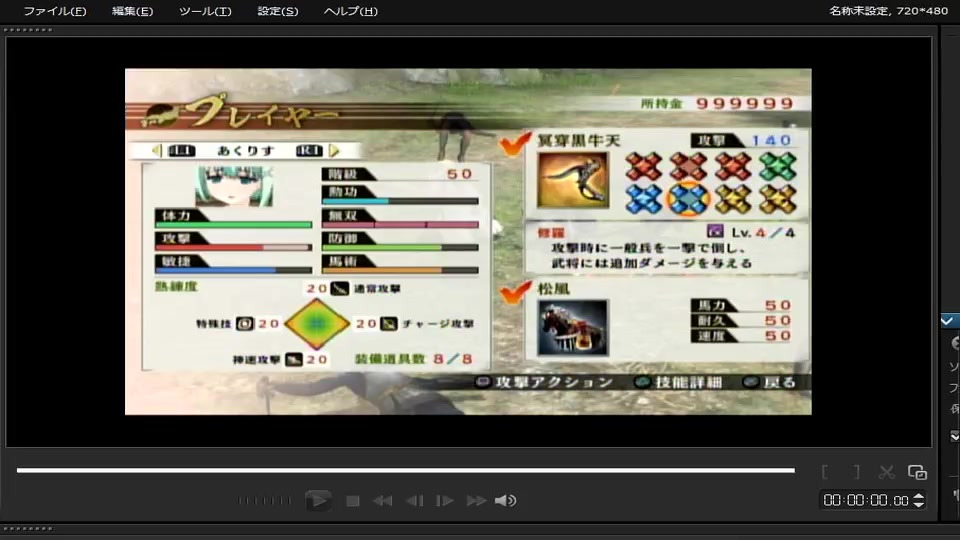The image size is (960, 540).
Task: Open the 編集(E) menu
Action: [x=132, y=11]
